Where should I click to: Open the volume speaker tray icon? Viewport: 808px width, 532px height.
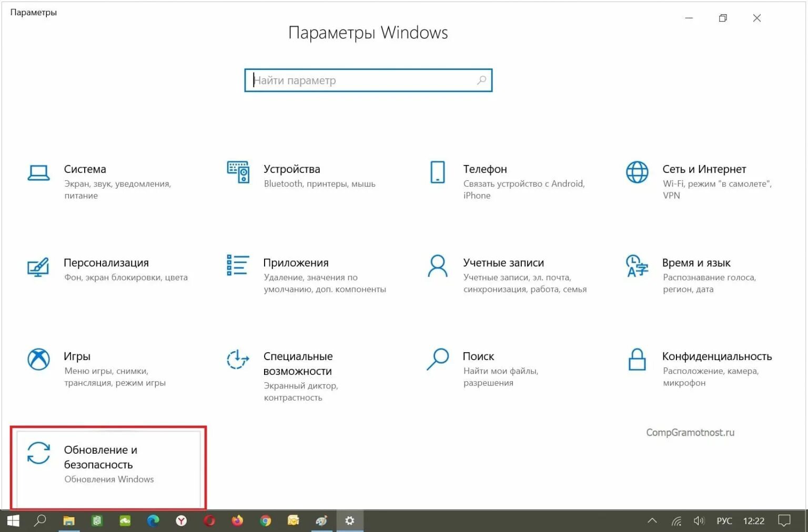click(699, 521)
